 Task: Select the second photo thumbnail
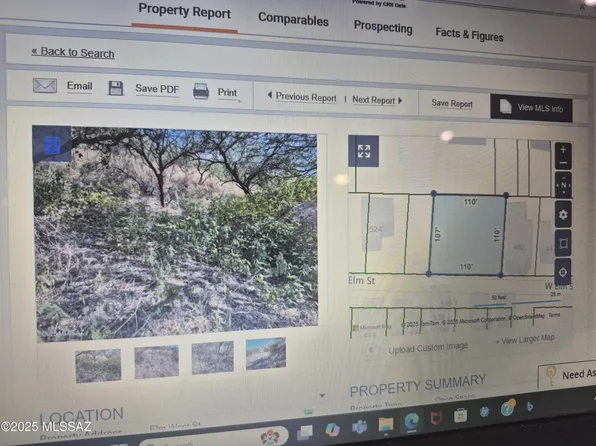coord(156,362)
